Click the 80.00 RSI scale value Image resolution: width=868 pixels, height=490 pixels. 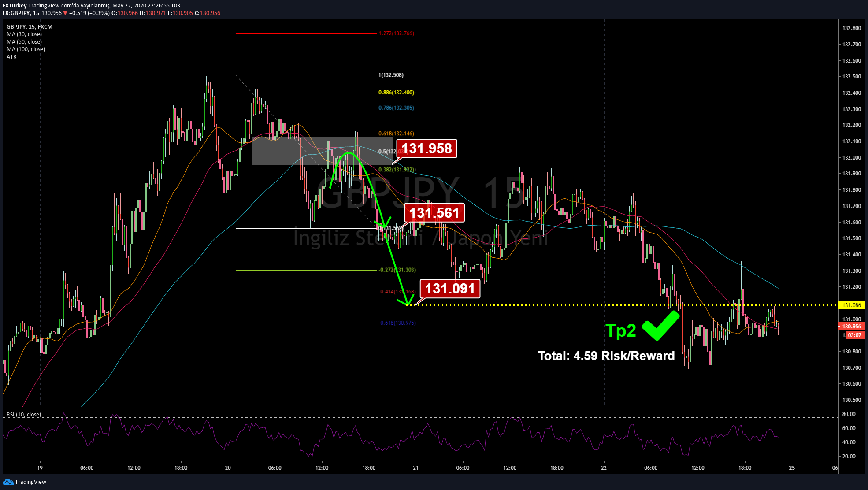[849, 414]
